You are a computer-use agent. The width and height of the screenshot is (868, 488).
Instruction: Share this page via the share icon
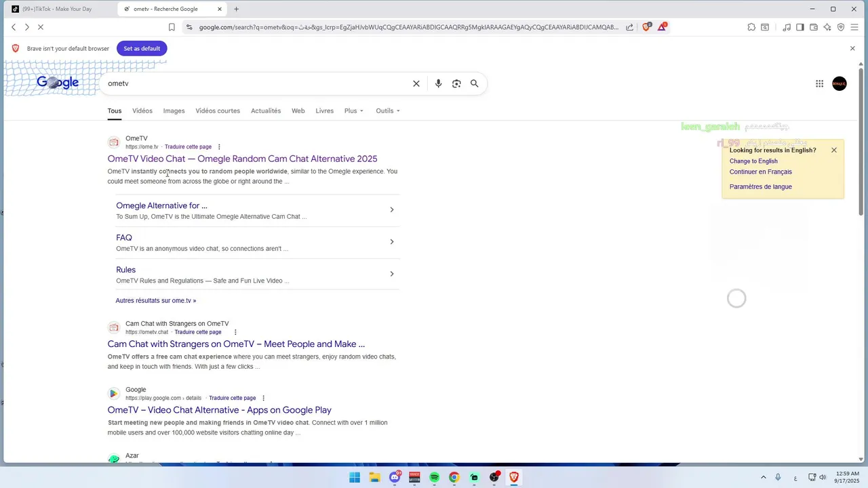tap(630, 27)
